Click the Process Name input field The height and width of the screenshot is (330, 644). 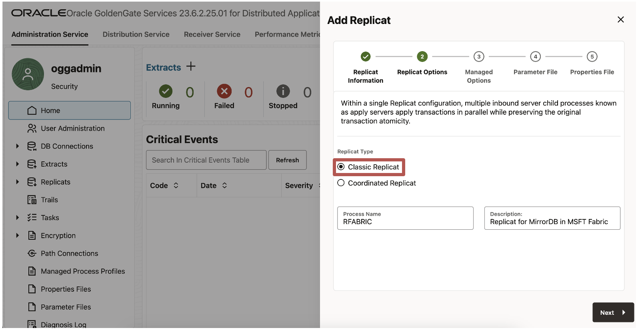click(405, 222)
